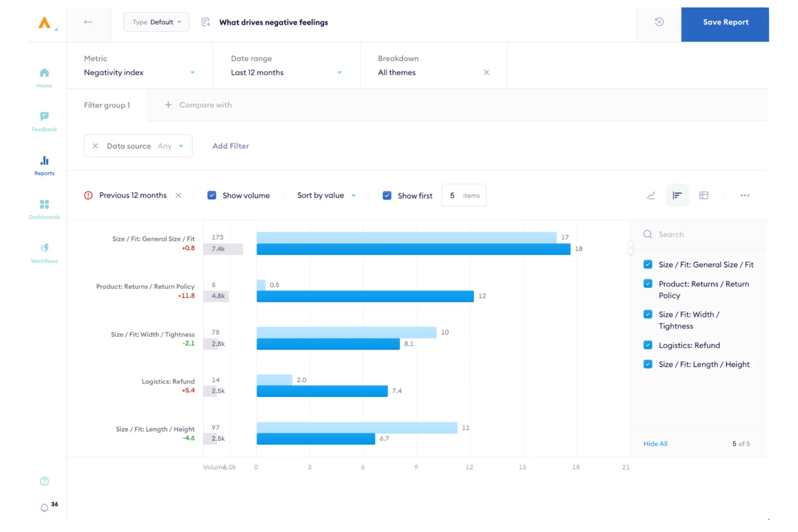This screenshot has width=798, height=532.
Task: Open Workflows from the sidebar
Action: tap(44, 251)
